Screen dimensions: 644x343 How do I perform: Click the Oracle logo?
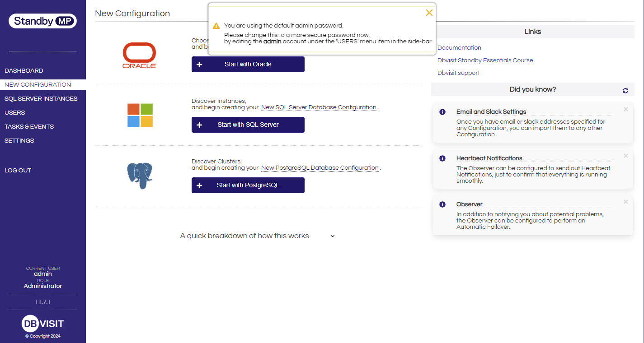click(x=139, y=56)
